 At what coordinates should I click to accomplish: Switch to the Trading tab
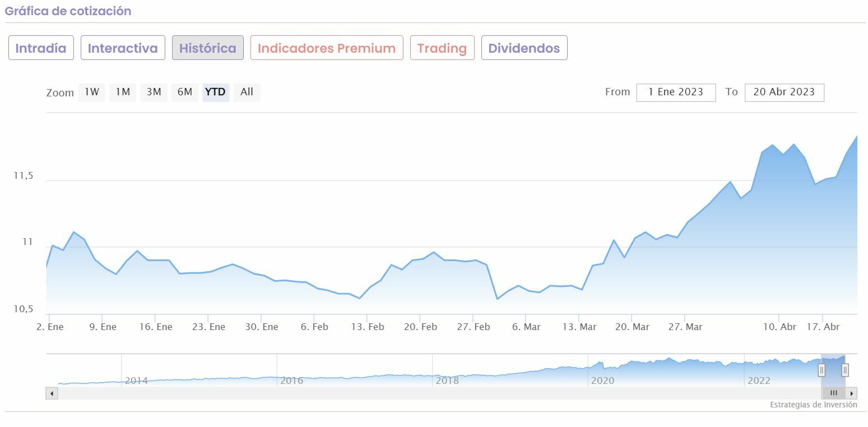pyautogui.click(x=442, y=48)
